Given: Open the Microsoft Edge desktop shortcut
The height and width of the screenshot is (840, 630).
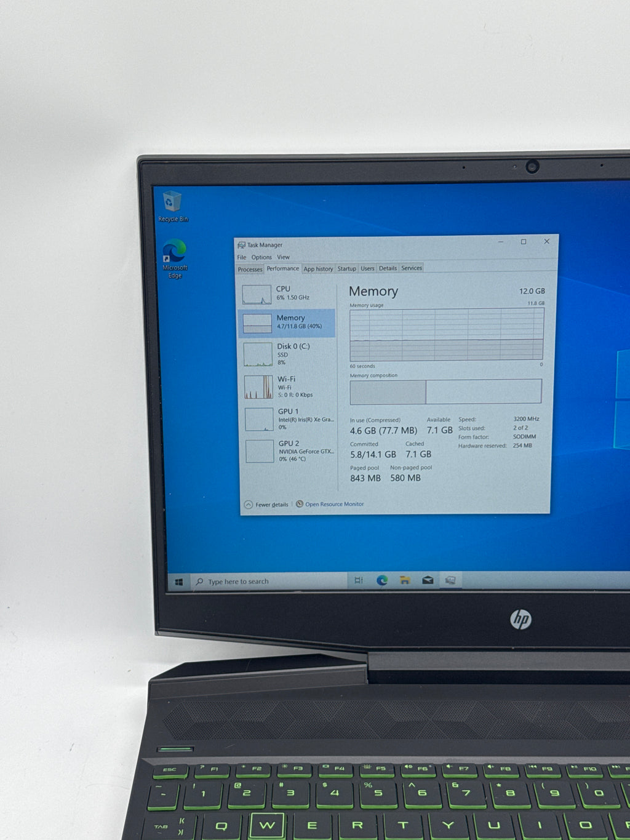Looking at the screenshot, I should coord(175,258).
